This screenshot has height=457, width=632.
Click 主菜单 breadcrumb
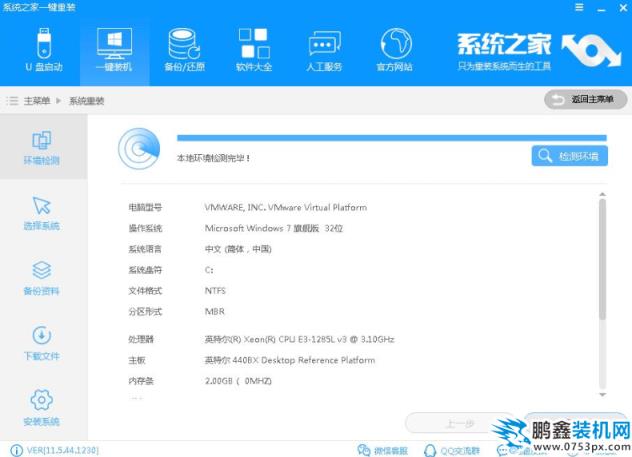tap(37, 101)
